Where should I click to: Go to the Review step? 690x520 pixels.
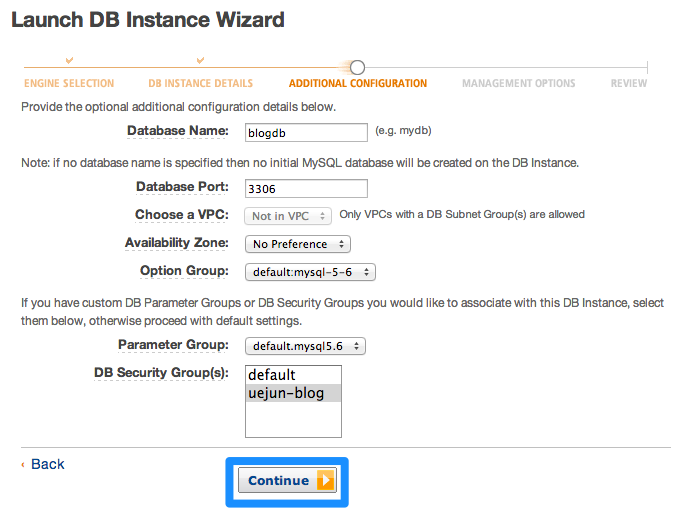629,84
